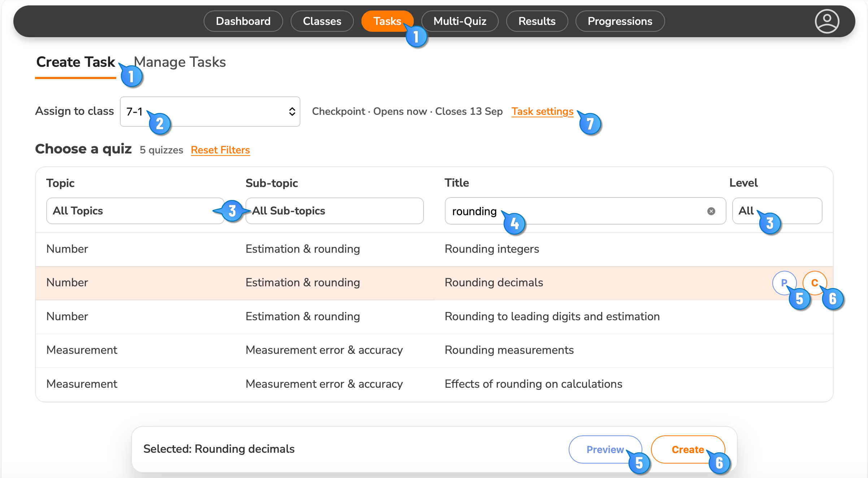The image size is (868, 478).
Task: Click the Create button in bottom bar
Action: coord(688,449)
